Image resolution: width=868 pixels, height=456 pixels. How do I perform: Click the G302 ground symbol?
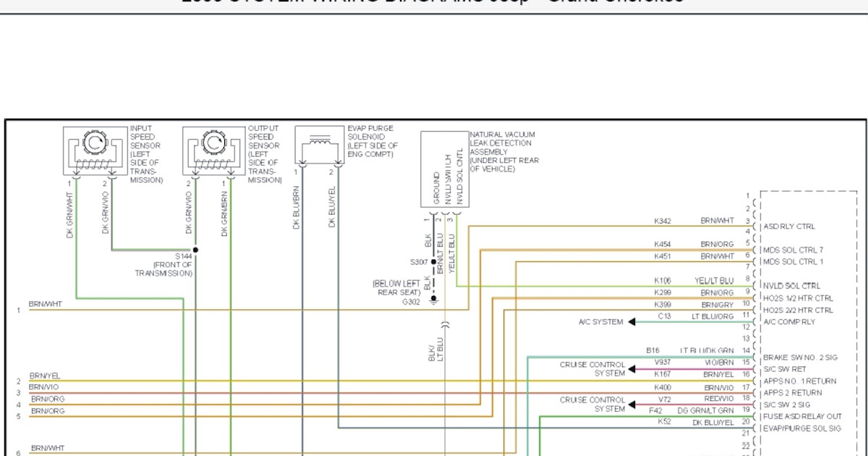[433, 301]
